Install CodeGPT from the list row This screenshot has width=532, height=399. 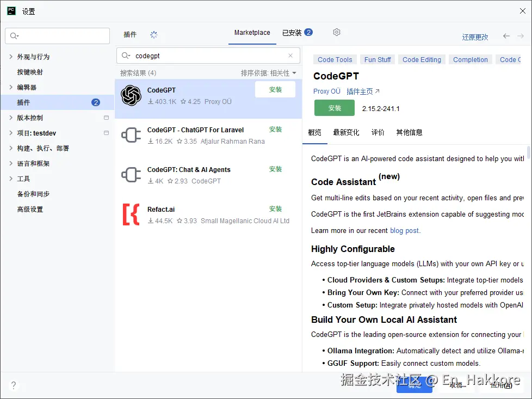(275, 90)
